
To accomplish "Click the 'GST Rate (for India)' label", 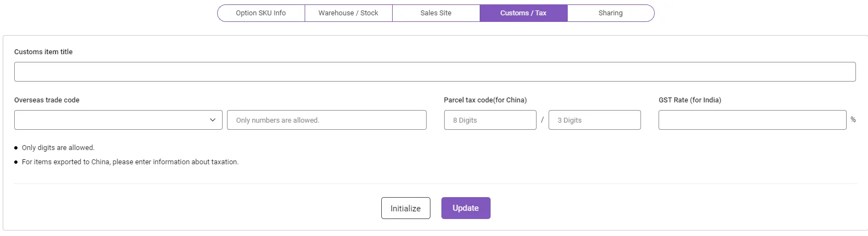I will pyautogui.click(x=690, y=100).
